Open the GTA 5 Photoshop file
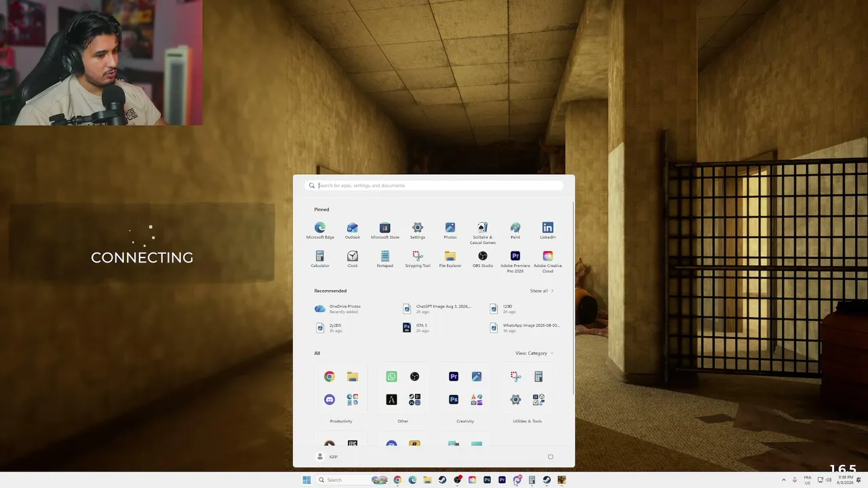Screen dimensions: 868x488 click(416, 327)
